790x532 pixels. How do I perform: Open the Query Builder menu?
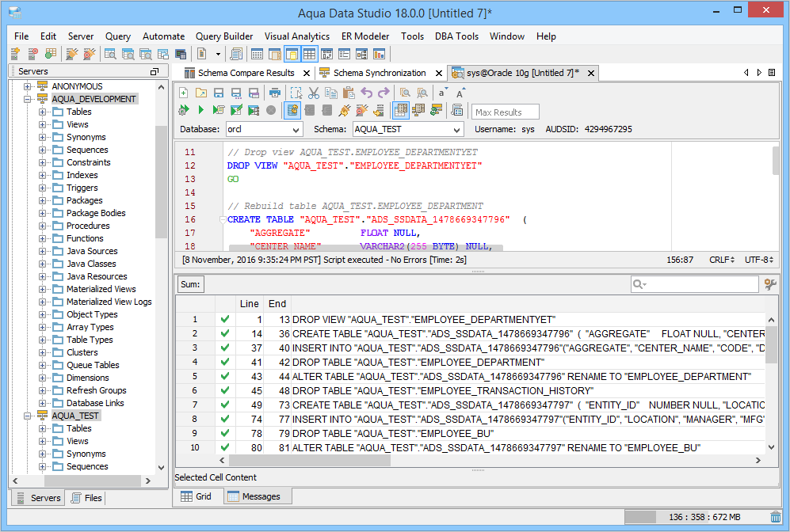224,36
